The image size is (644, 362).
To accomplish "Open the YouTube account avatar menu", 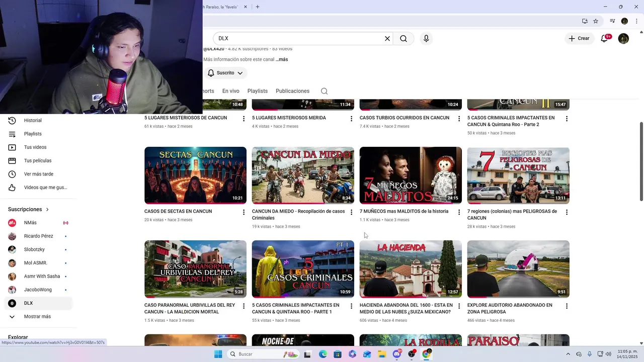I will click(x=623, y=39).
